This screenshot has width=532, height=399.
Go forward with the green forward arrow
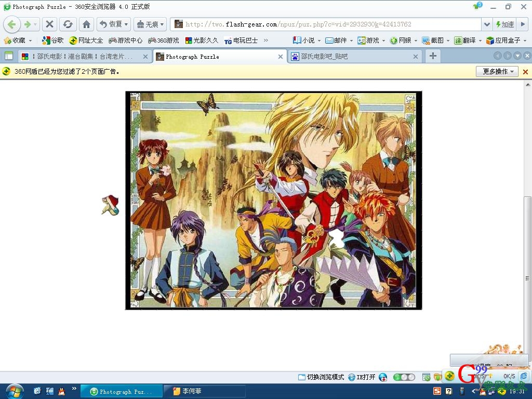click(x=28, y=24)
